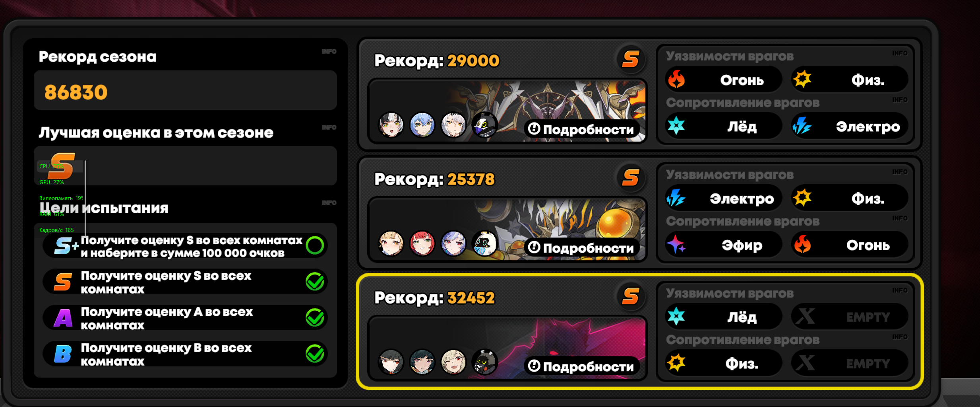Click the S rank badge beside record 29000
The height and width of the screenshot is (407, 980).
631,59
